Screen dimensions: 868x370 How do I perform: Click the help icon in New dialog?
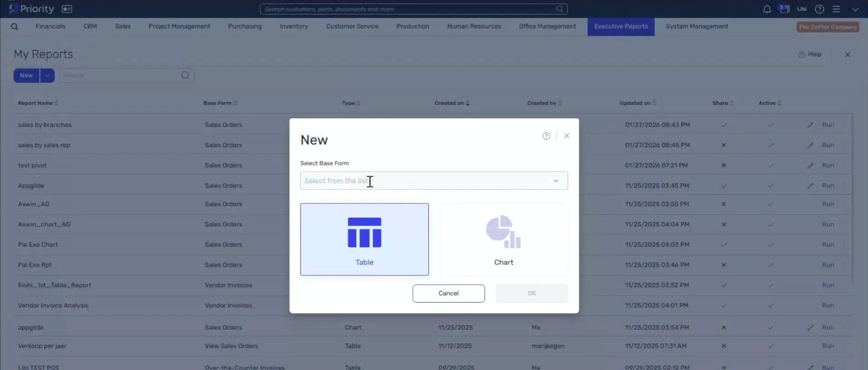pyautogui.click(x=546, y=136)
